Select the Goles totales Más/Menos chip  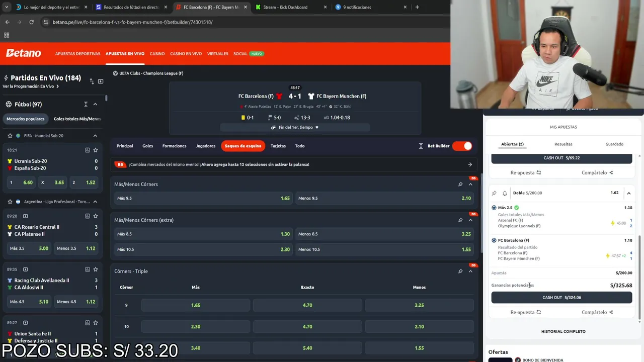pos(77,119)
